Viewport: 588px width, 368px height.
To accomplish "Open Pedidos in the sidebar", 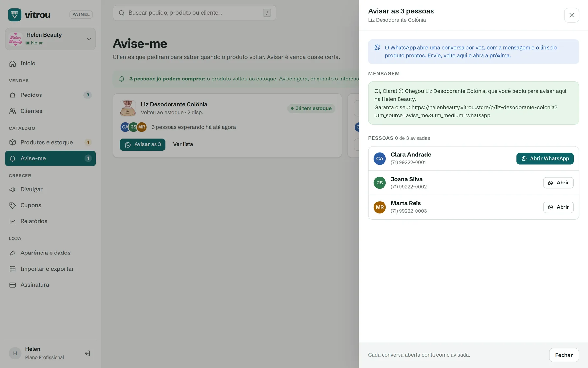I will point(50,95).
